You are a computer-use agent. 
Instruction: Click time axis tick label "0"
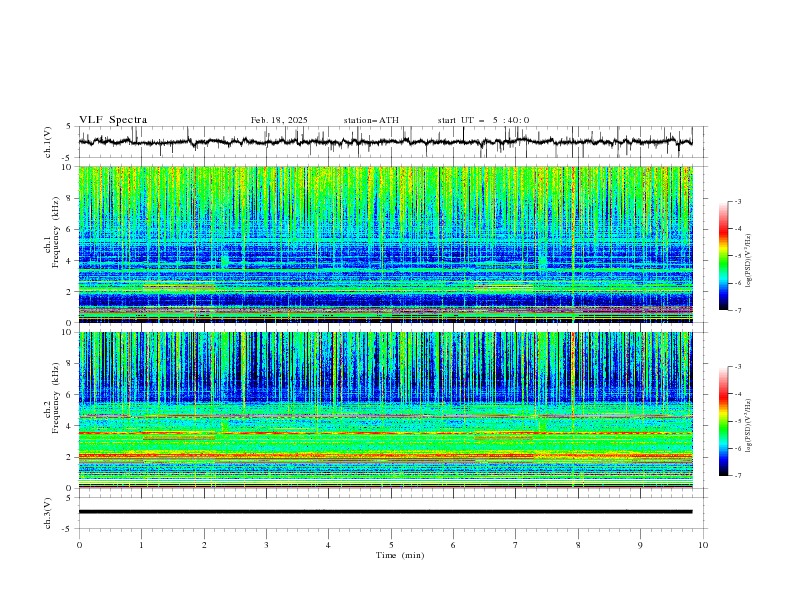(x=79, y=545)
